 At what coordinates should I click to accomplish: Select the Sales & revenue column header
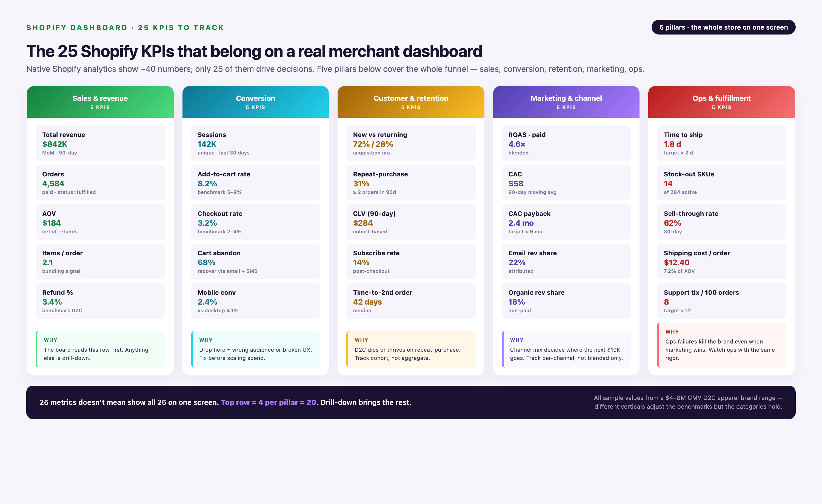100,102
